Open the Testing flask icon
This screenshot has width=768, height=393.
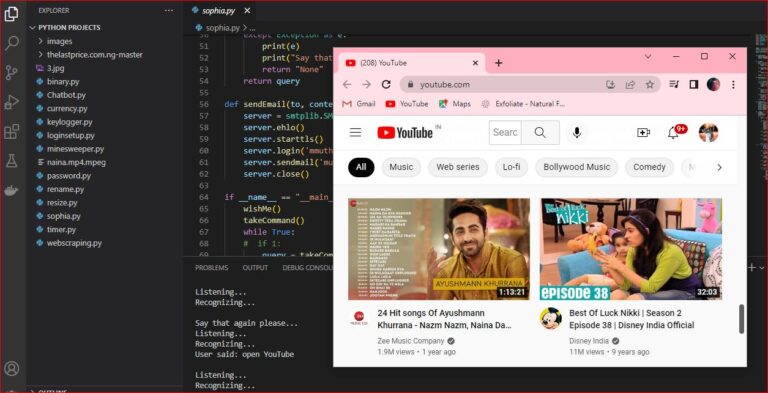point(11,161)
